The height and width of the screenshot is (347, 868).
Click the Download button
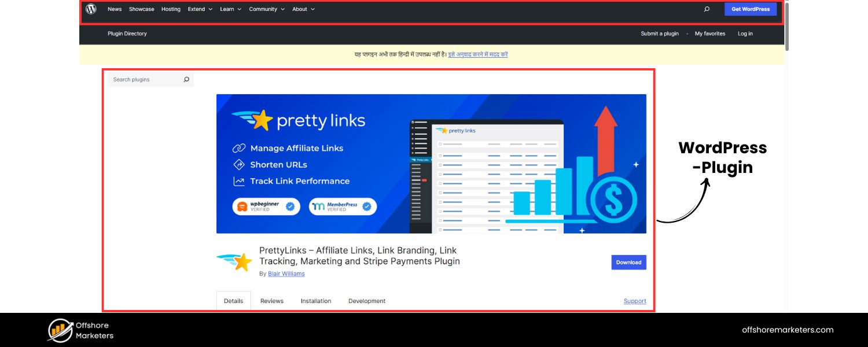(628, 262)
